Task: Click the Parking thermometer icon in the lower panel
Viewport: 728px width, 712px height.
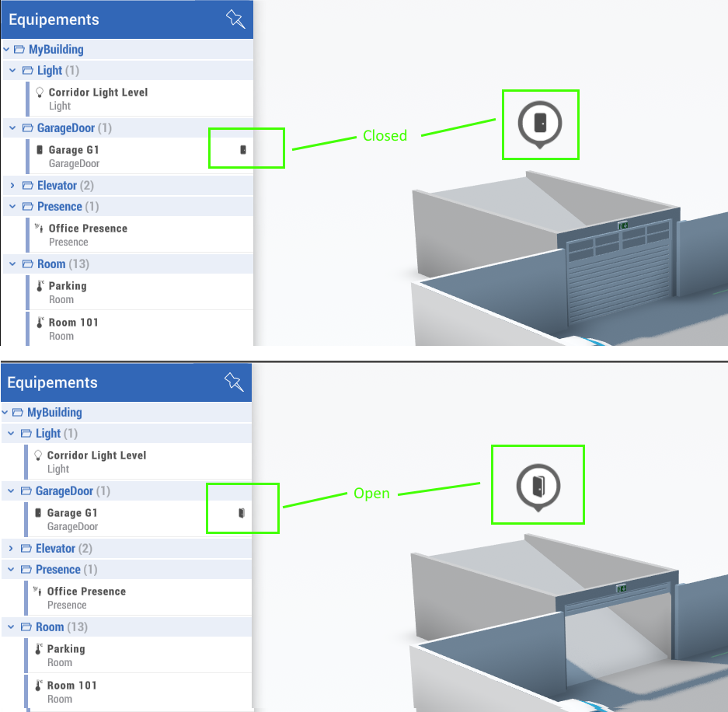Action: pyautogui.click(x=39, y=649)
